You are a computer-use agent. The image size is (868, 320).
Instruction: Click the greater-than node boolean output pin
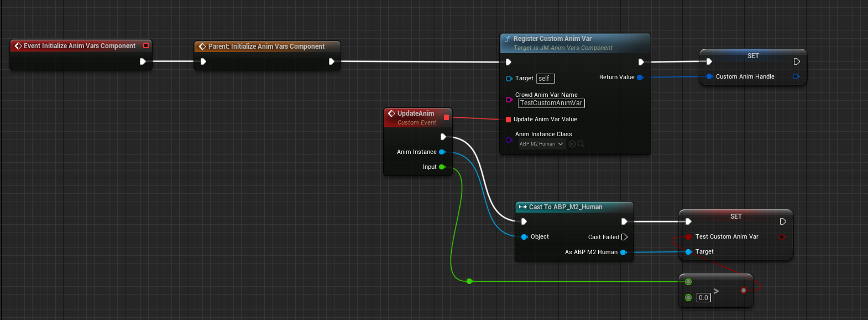[x=744, y=290]
